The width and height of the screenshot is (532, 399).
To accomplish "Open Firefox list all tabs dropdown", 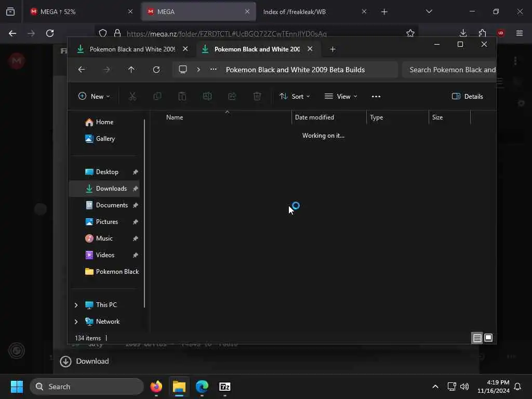I will 429,11.
